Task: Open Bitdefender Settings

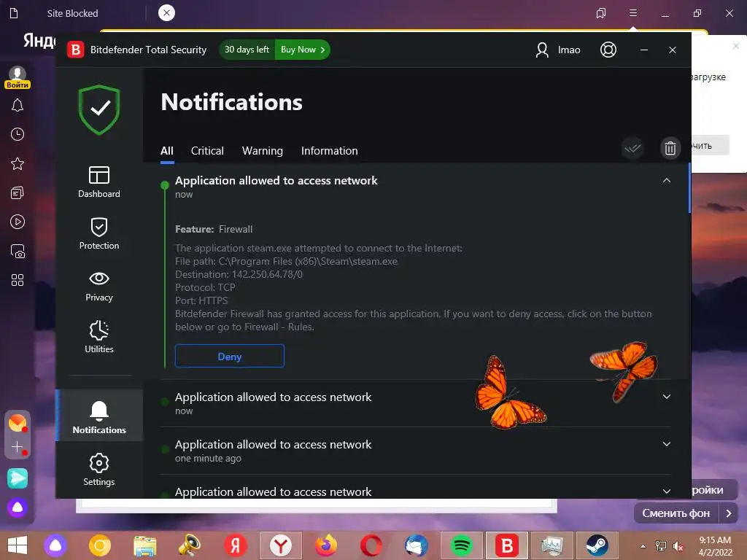Action: point(99,470)
